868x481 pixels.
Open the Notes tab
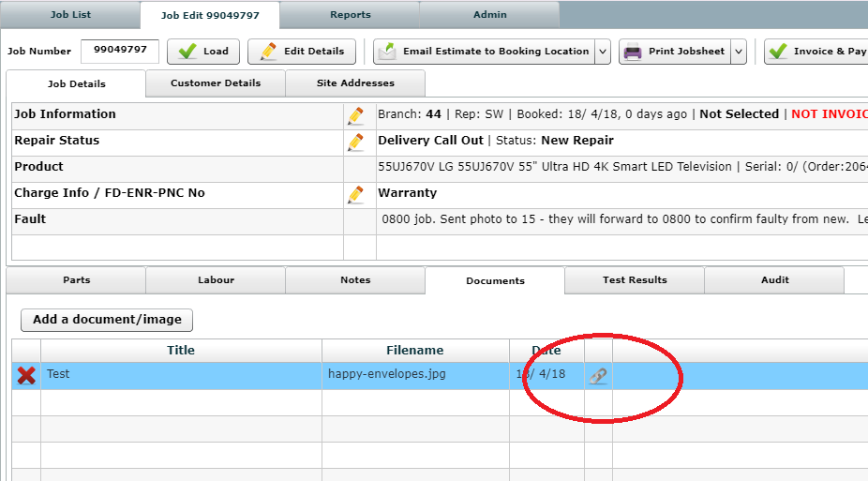coord(355,280)
